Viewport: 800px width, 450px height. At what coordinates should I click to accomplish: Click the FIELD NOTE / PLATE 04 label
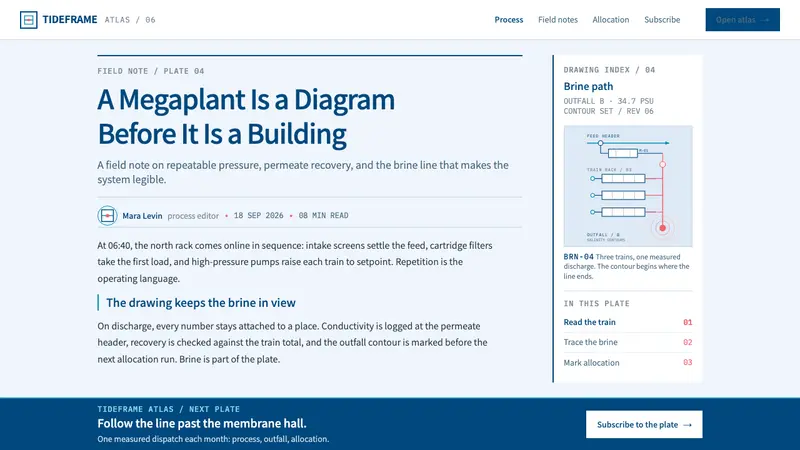click(151, 71)
